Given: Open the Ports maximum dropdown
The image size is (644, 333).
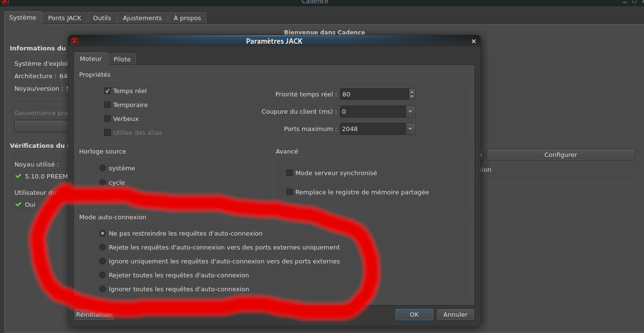Looking at the screenshot, I should coord(410,129).
